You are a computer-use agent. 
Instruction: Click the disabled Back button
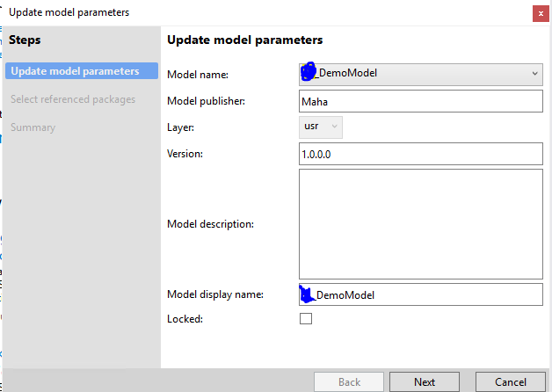point(349,381)
